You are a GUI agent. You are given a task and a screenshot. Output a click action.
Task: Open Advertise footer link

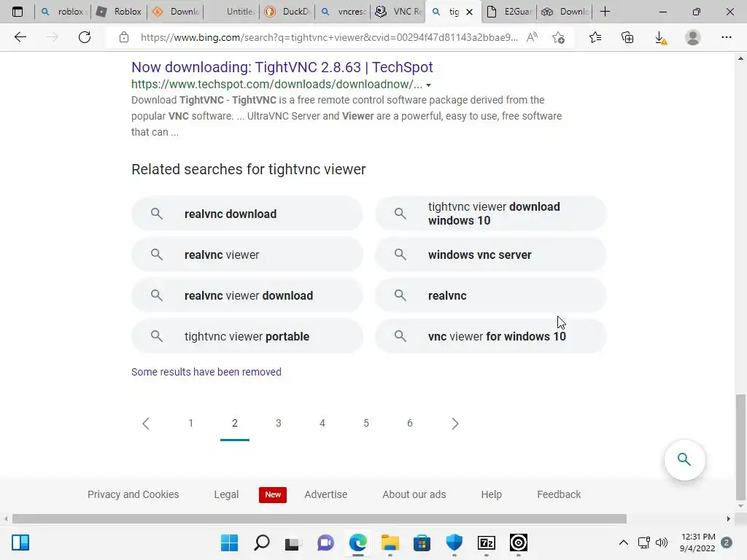click(326, 494)
